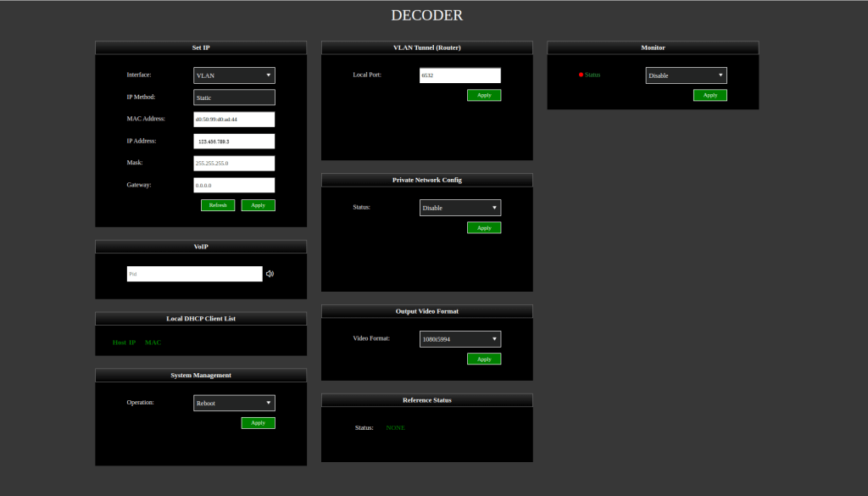
Task: Click the IP Method field showing Static
Action: [234, 98]
